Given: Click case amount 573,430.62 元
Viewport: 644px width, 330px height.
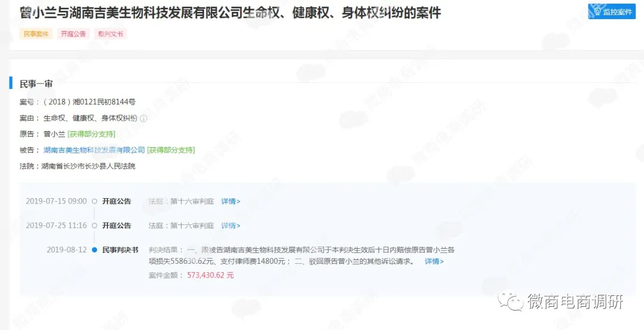Looking at the screenshot, I should (210, 275).
